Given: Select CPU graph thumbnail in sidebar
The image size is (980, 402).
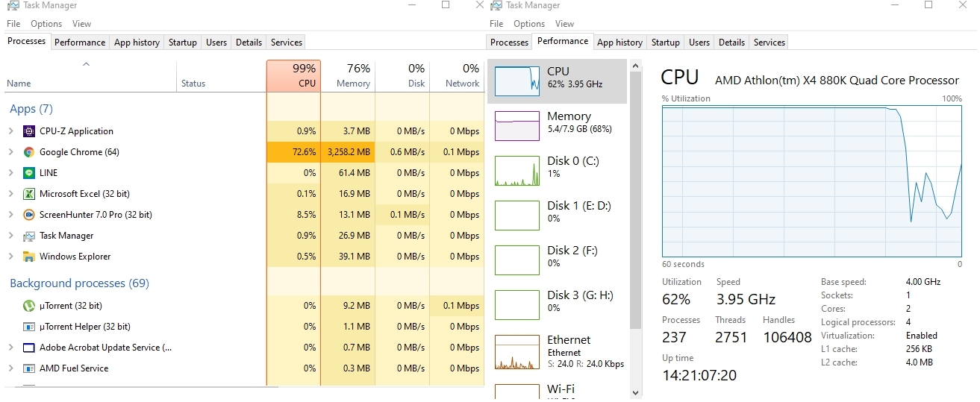Looking at the screenshot, I should 516,81.
